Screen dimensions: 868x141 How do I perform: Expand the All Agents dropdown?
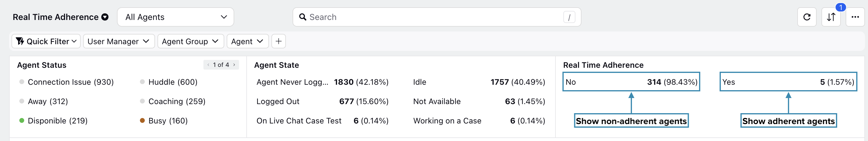click(x=175, y=17)
